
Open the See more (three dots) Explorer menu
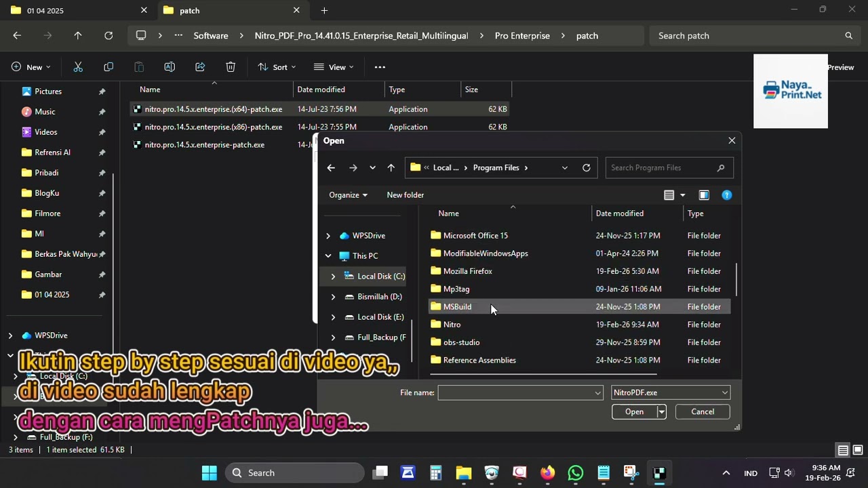[x=380, y=67]
